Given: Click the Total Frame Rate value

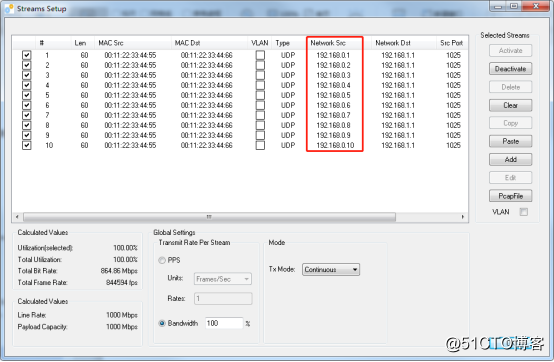Looking at the screenshot, I should [122, 283].
